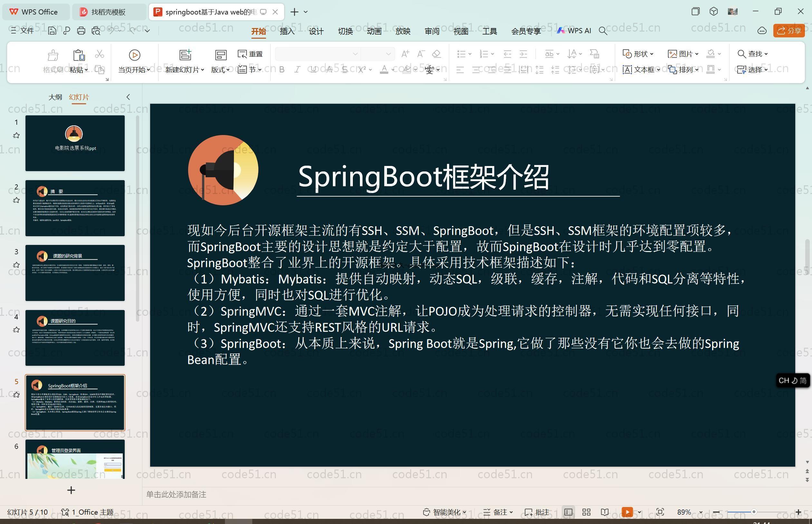Select slide 3 thumbnail 课题的研究背景

coord(75,273)
